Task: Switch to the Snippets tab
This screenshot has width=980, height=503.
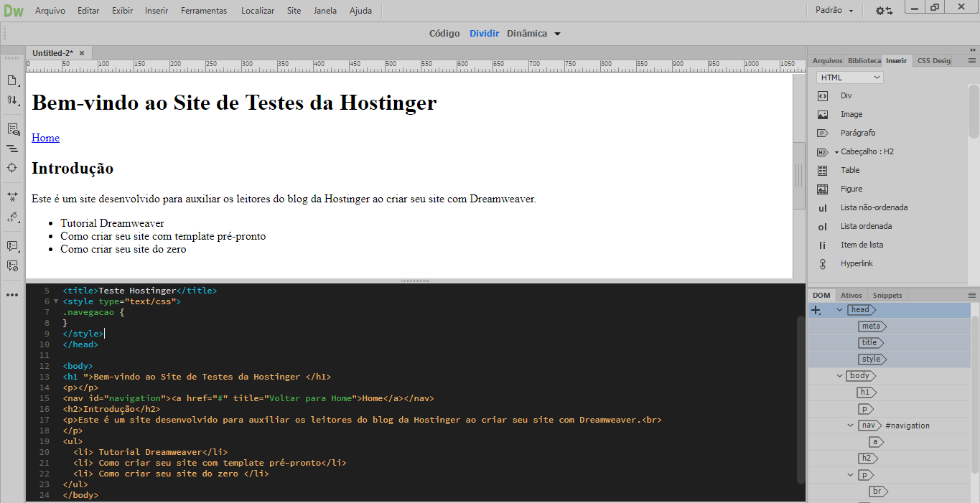Action: 887,294
